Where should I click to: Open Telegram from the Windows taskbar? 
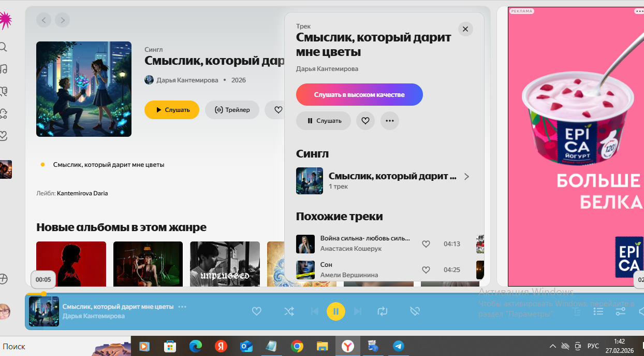[x=398, y=346]
